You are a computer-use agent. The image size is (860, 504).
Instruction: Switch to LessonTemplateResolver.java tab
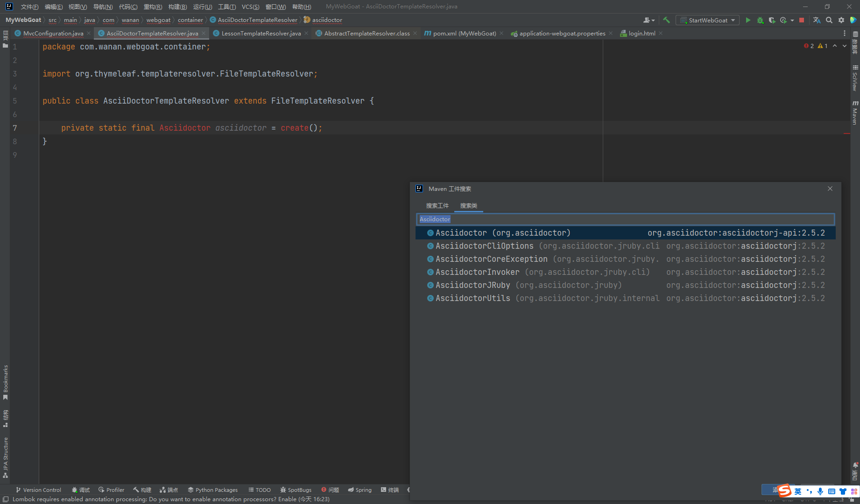point(261,33)
